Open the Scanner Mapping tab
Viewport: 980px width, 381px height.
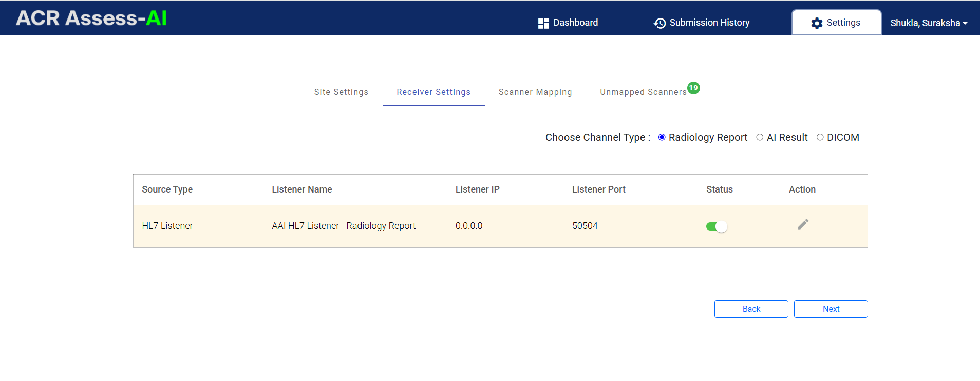(535, 92)
